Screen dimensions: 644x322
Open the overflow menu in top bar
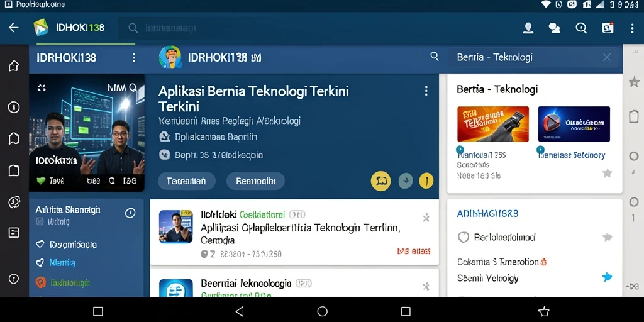tap(632, 28)
